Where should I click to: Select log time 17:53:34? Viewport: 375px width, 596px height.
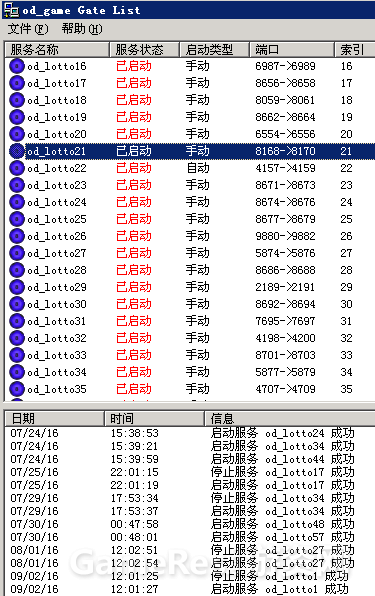tap(134, 498)
